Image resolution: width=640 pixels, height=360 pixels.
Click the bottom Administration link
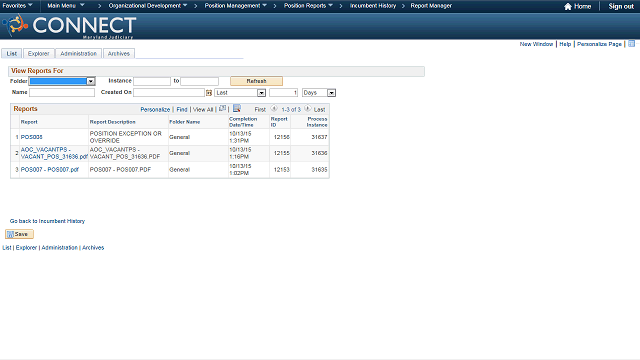[59, 247]
